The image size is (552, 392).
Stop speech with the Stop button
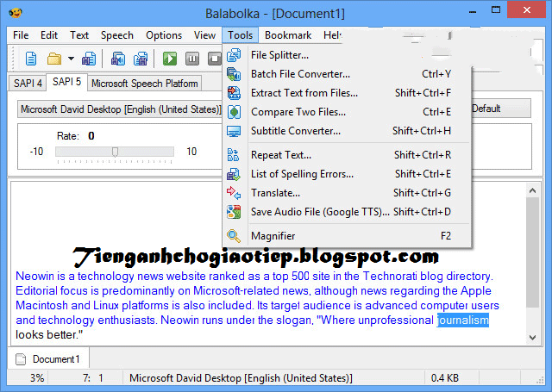tap(215, 59)
